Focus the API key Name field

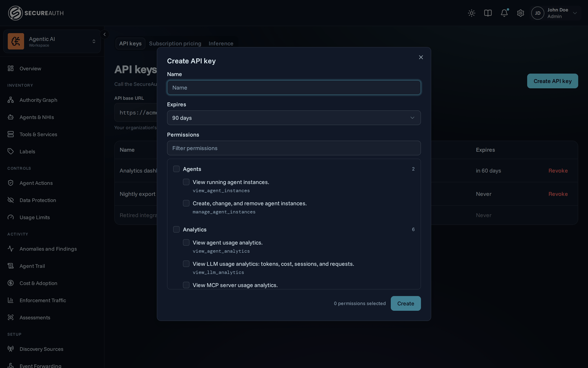tap(294, 88)
